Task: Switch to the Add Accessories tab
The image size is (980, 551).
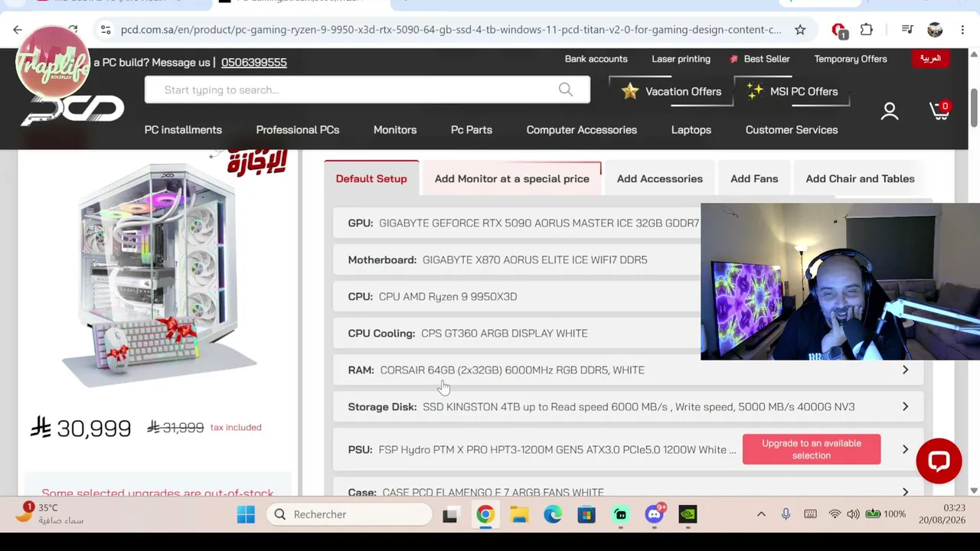Action: tap(660, 178)
